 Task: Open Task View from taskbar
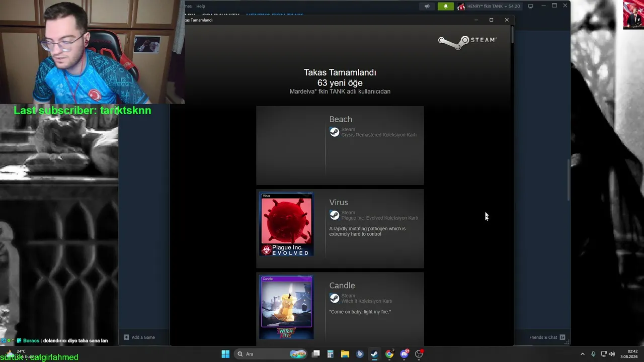point(316,354)
